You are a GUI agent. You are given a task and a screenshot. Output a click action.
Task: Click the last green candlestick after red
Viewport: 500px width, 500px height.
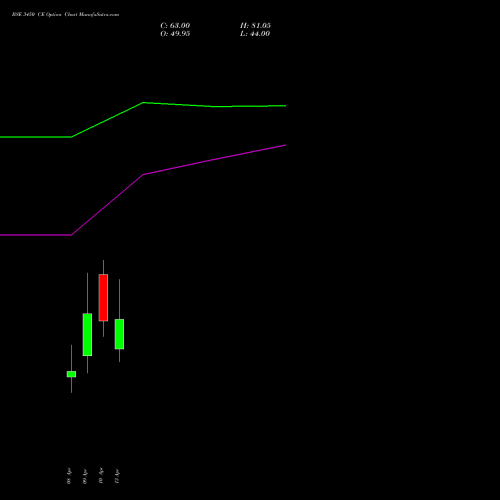[119, 334]
